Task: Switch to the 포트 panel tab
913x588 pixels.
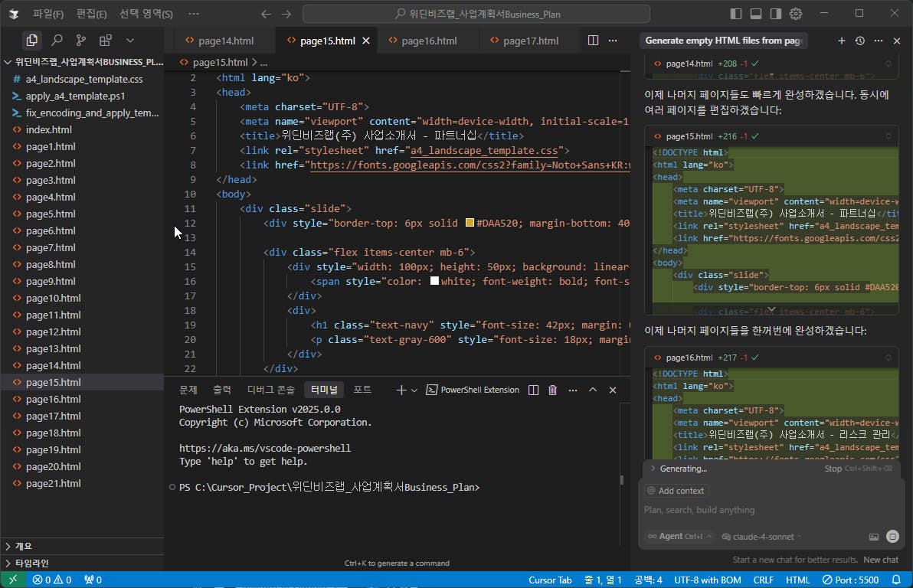Action: pyautogui.click(x=362, y=390)
